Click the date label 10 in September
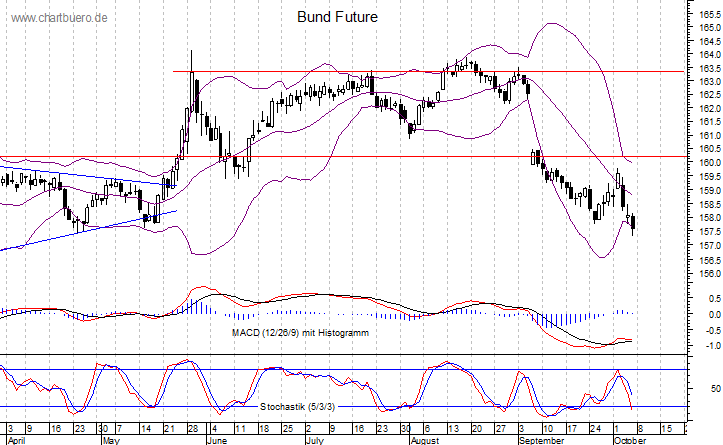Screen dimensions: 723x445 (x=548, y=429)
